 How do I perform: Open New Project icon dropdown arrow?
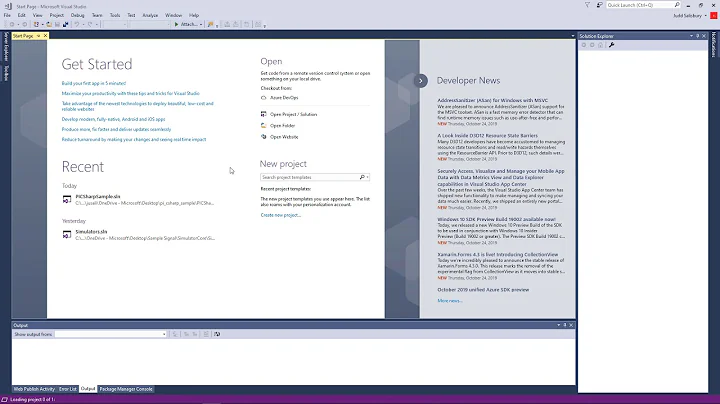coord(42,24)
